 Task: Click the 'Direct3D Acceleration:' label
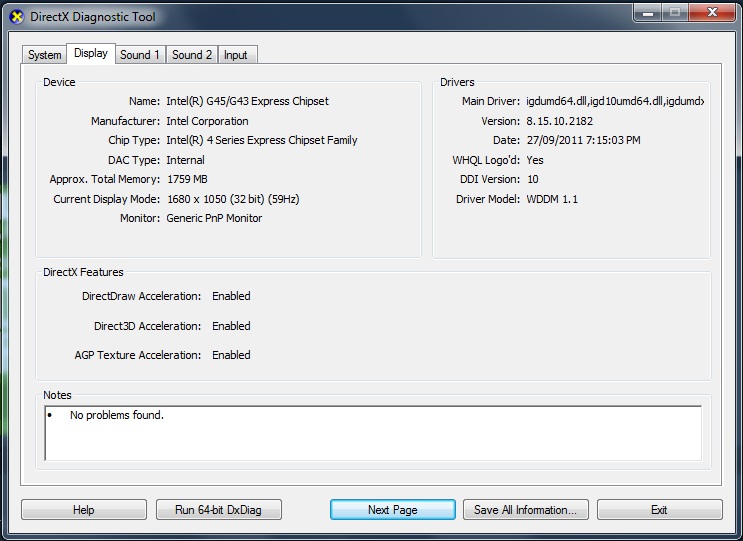[147, 326]
